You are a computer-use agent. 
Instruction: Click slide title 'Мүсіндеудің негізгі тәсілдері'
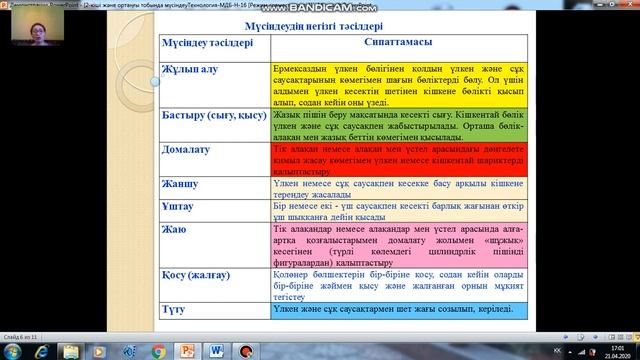(x=313, y=27)
